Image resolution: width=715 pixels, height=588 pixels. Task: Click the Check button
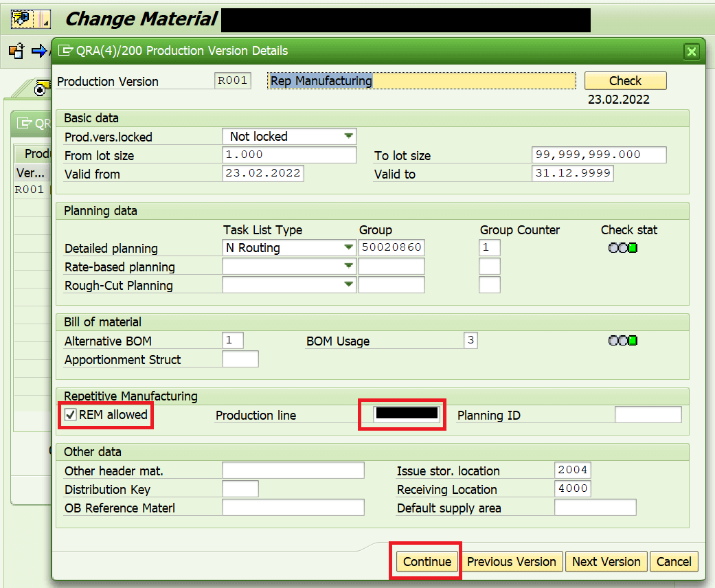click(624, 80)
